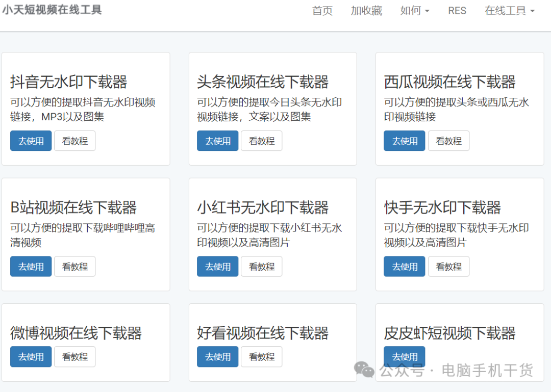This screenshot has width=551, height=392.
Task: Click description mentioning 今日头条无水印视频链接
Action: 269,109
